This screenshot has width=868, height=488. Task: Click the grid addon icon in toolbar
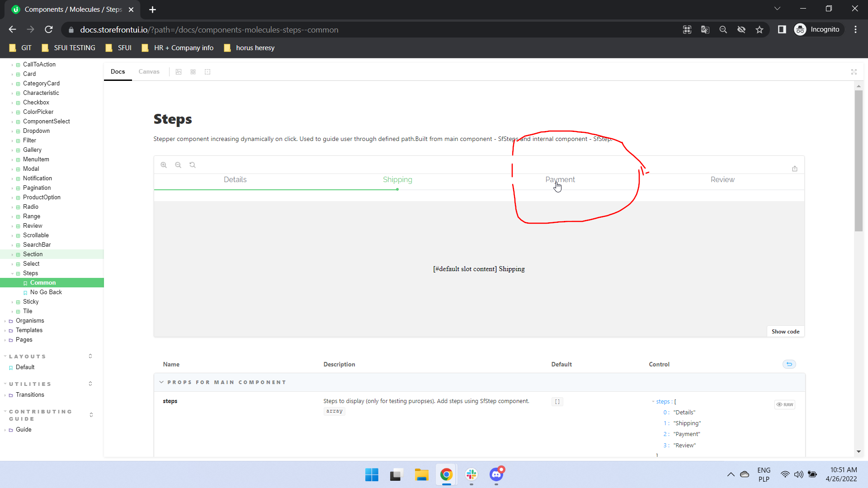(193, 71)
